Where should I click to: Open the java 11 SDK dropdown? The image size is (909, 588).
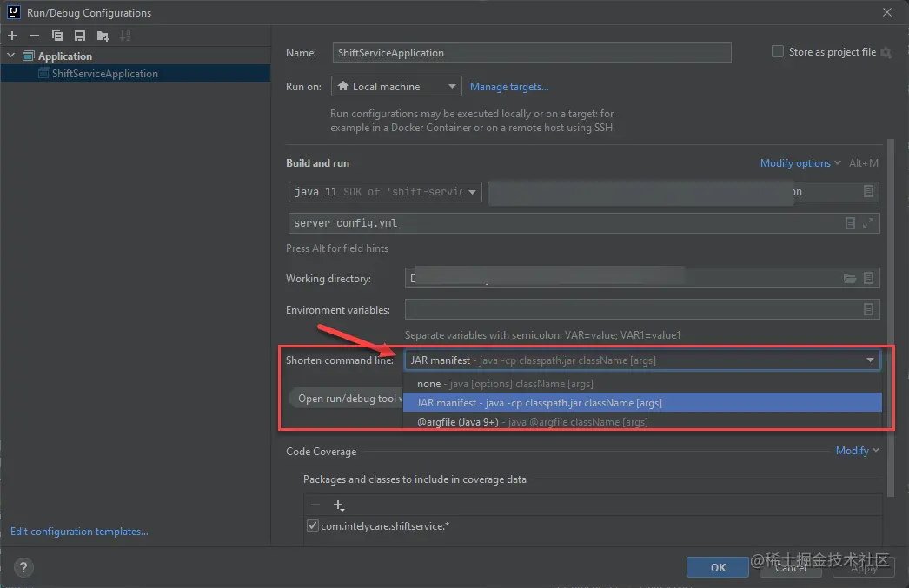click(385, 192)
